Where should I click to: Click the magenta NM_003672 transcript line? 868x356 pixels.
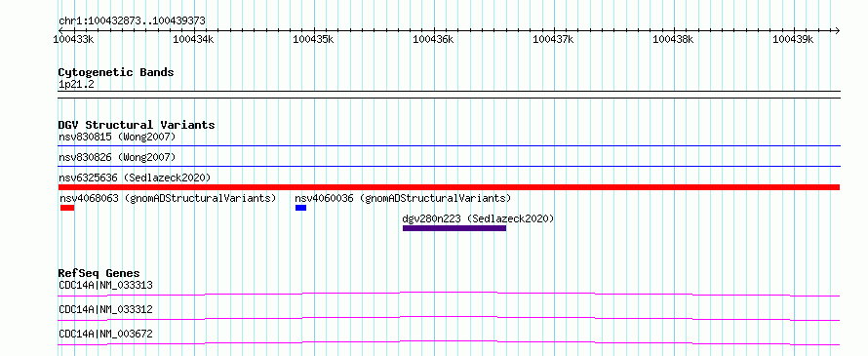pyautogui.click(x=449, y=342)
